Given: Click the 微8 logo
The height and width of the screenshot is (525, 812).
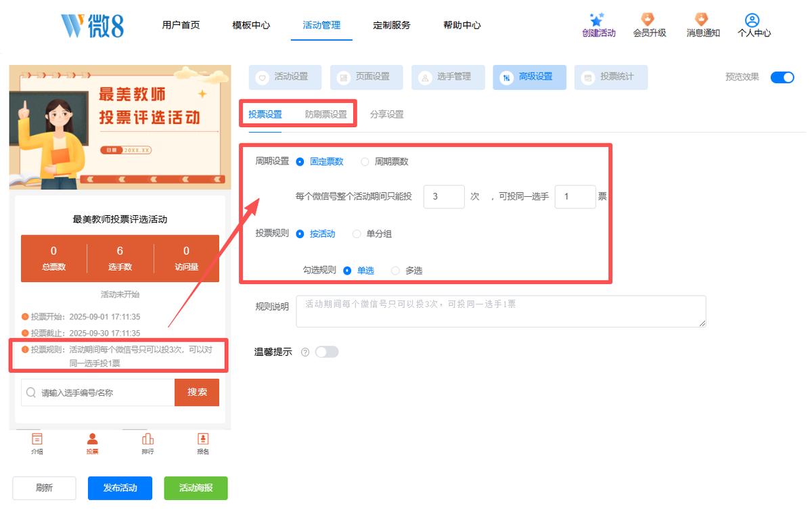Looking at the screenshot, I should click(x=93, y=25).
